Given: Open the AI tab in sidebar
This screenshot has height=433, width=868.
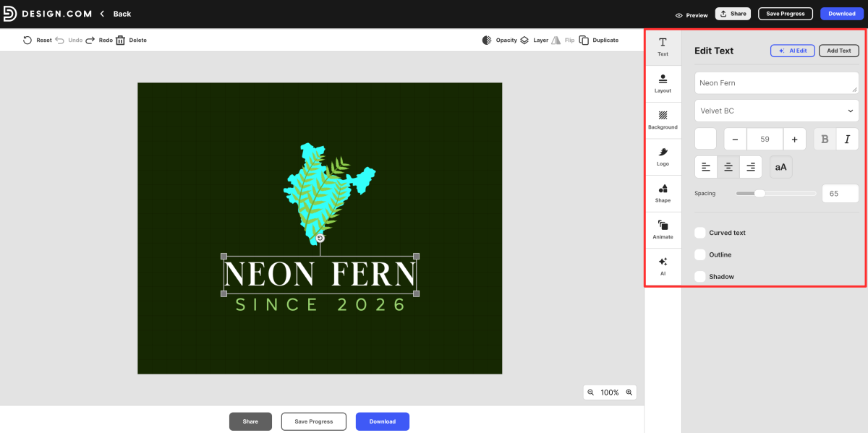Looking at the screenshot, I should click(x=663, y=267).
